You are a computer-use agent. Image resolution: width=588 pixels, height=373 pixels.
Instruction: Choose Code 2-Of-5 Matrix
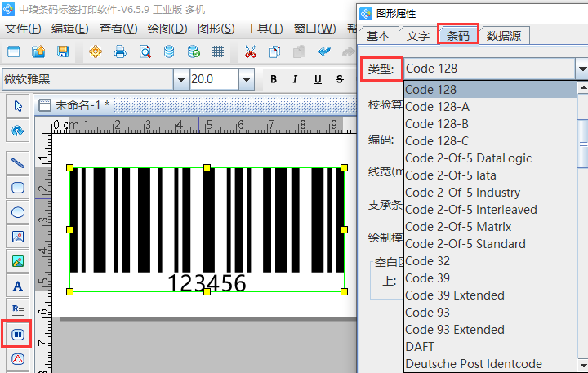pyautogui.click(x=491, y=227)
